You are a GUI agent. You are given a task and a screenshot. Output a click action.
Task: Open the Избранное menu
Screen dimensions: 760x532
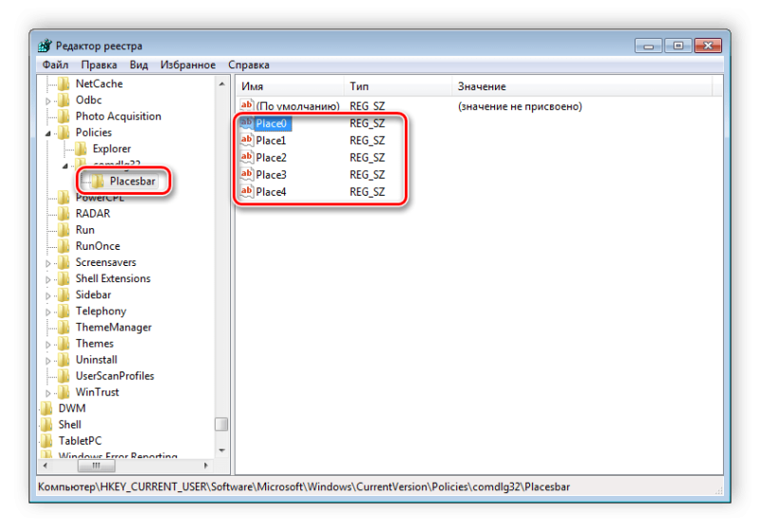188,65
